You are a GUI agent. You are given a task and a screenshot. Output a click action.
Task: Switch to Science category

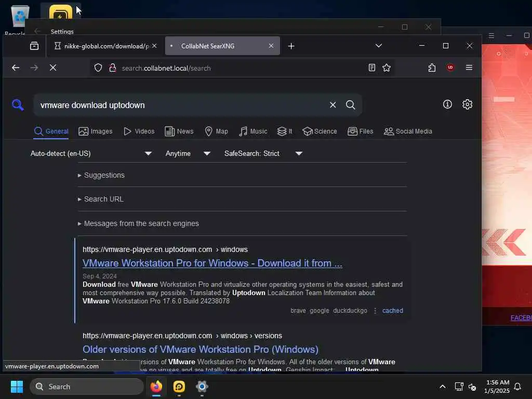tap(320, 131)
